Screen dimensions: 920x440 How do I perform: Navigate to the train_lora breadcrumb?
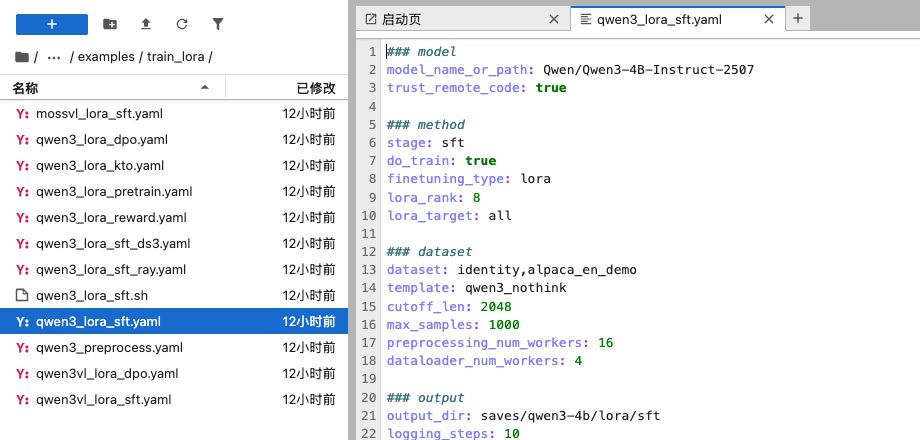tap(175, 57)
